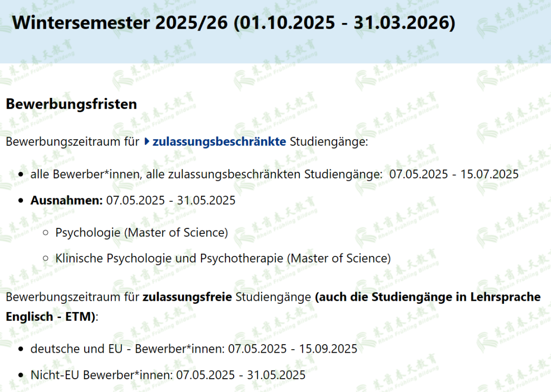Click the Bewerbungsfristen heading
The image size is (551, 392).
pyautogui.click(x=71, y=104)
